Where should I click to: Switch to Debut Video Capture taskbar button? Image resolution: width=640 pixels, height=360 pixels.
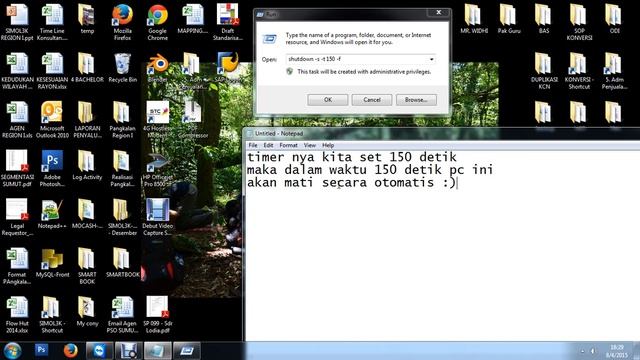click(x=129, y=350)
